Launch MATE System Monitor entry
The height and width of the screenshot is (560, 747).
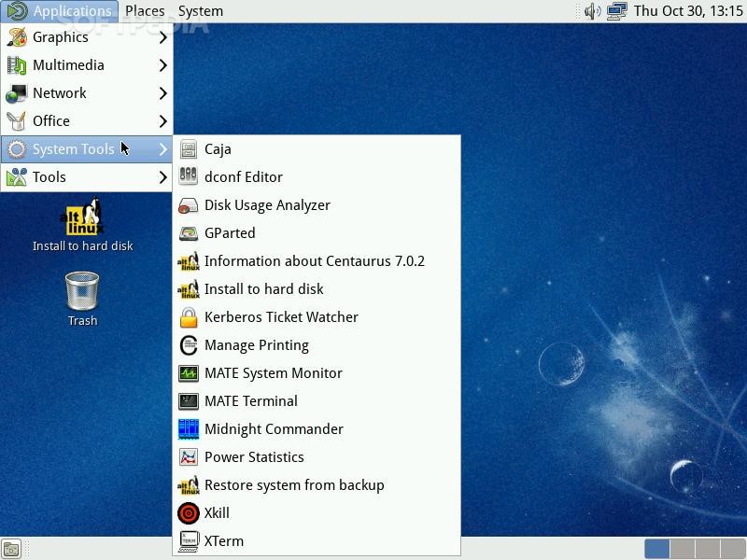[x=317, y=373]
